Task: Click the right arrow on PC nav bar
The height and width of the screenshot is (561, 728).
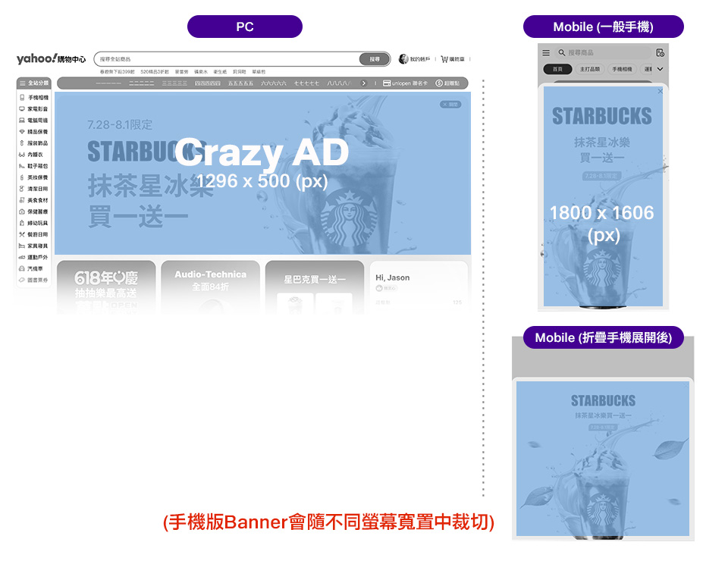Action: 363,83
